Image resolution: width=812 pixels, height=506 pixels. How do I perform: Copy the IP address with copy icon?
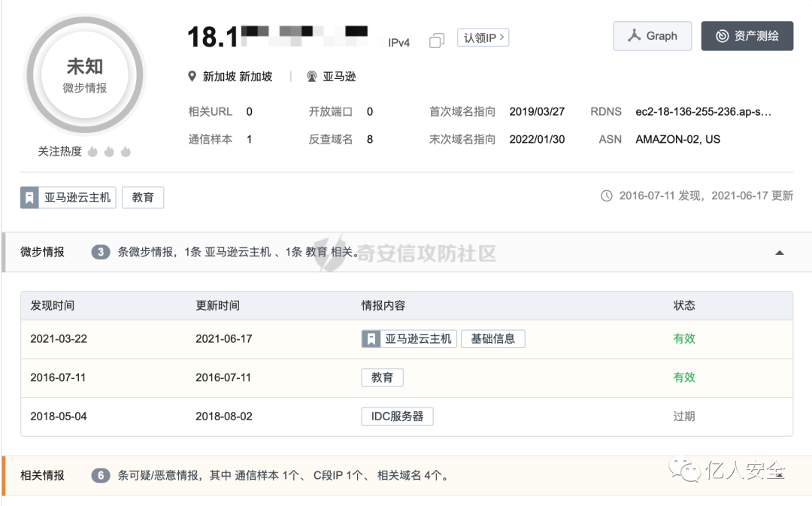(x=437, y=41)
